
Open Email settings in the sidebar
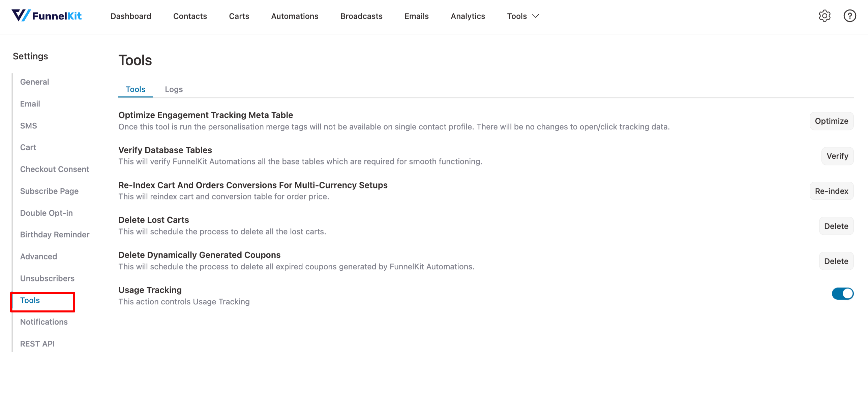tap(30, 104)
